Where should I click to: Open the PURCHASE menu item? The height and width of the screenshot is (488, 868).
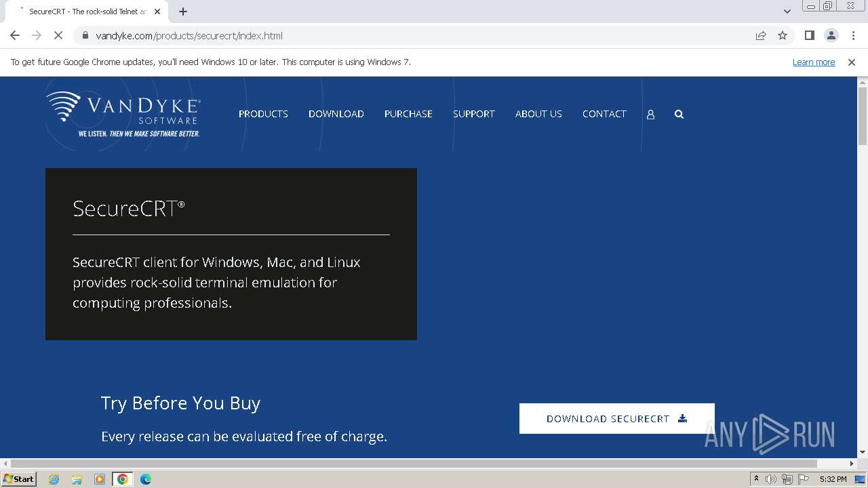pyautogui.click(x=408, y=114)
